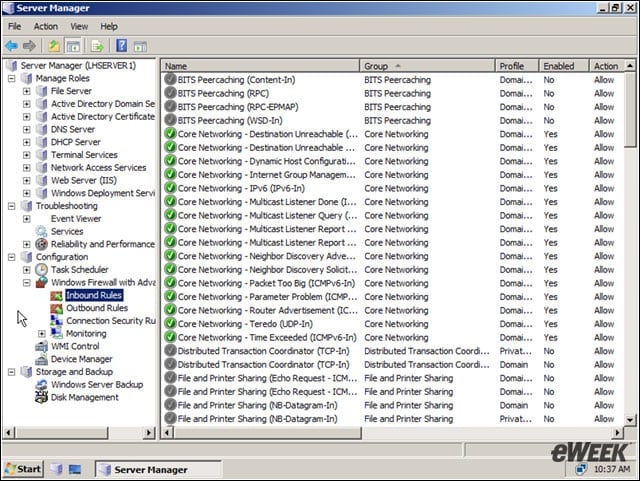This screenshot has width=640, height=481.
Task: Click the WMI Control icon
Action: tap(41, 346)
